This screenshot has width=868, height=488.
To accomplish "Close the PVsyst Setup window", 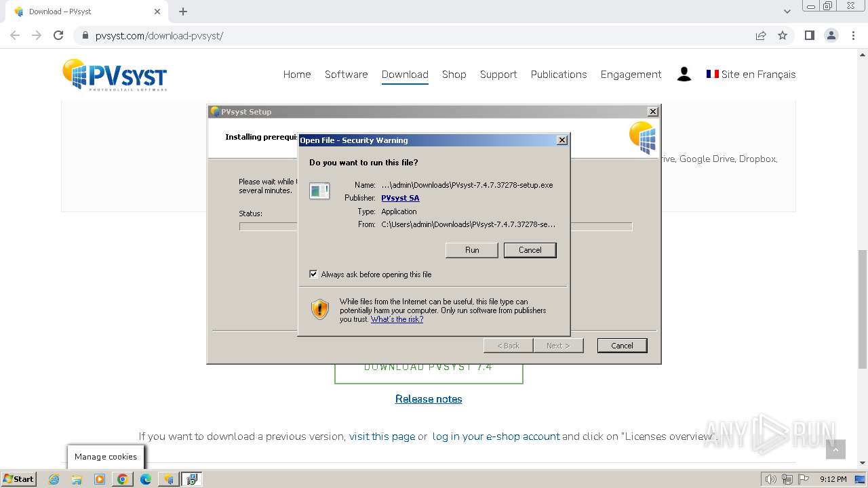I will tap(652, 112).
